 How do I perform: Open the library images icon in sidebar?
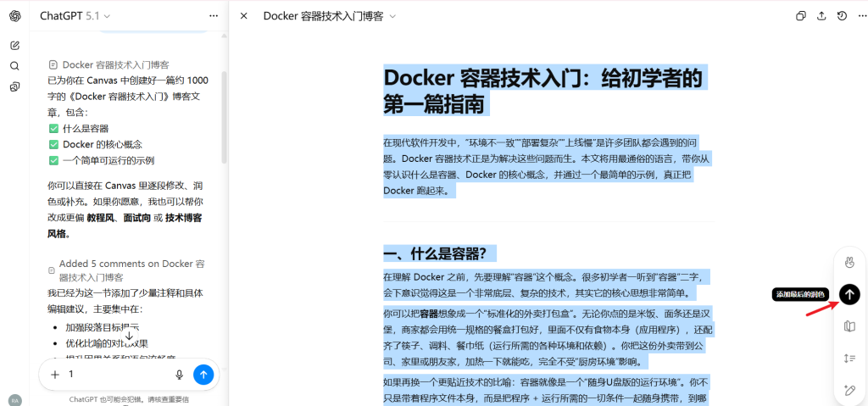pyautogui.click(x=15, y=86)
